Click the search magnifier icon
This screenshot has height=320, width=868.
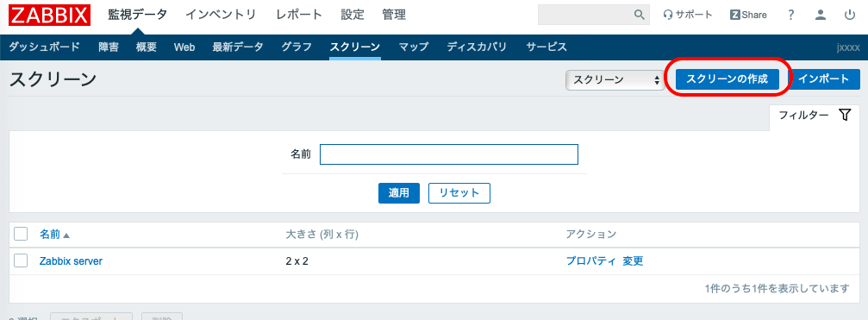[x=639, y=15]
